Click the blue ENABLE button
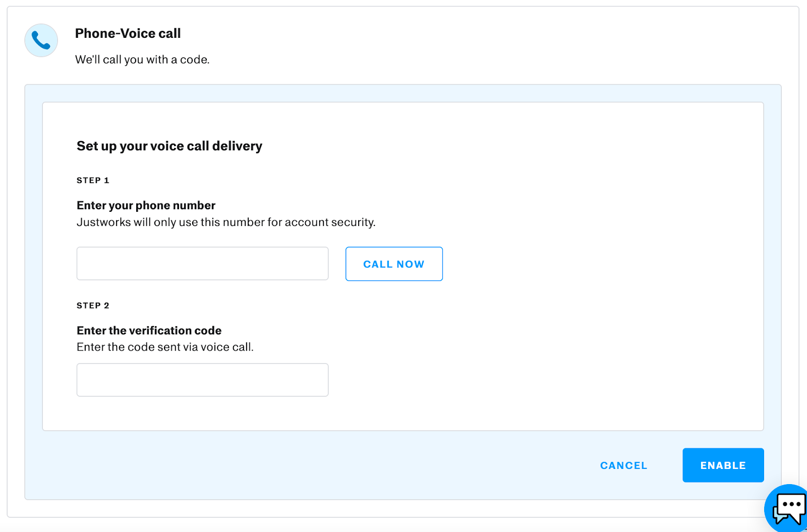The width and height of the screenshot is (807, 532). click(723, 465)
